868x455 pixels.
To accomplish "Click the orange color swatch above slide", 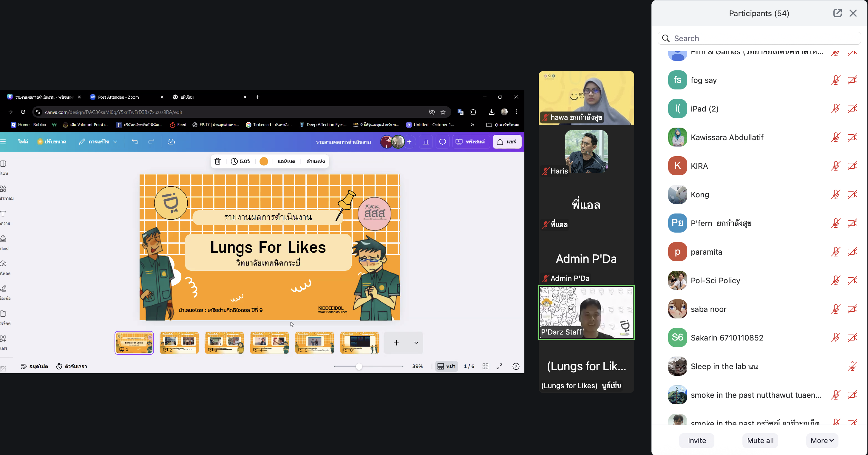I will click(264, 161).
